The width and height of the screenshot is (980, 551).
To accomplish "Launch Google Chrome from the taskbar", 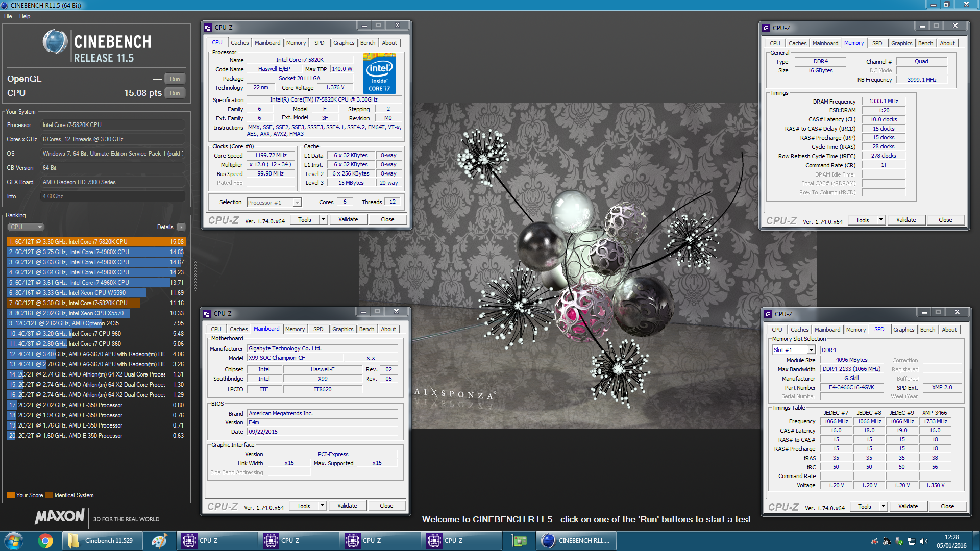I will (x=45, y=541).
